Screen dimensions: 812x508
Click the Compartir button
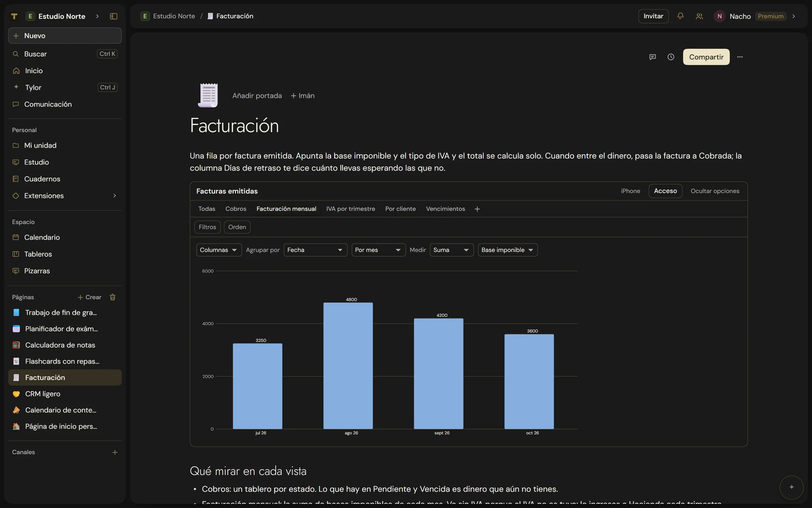[706, 57]
